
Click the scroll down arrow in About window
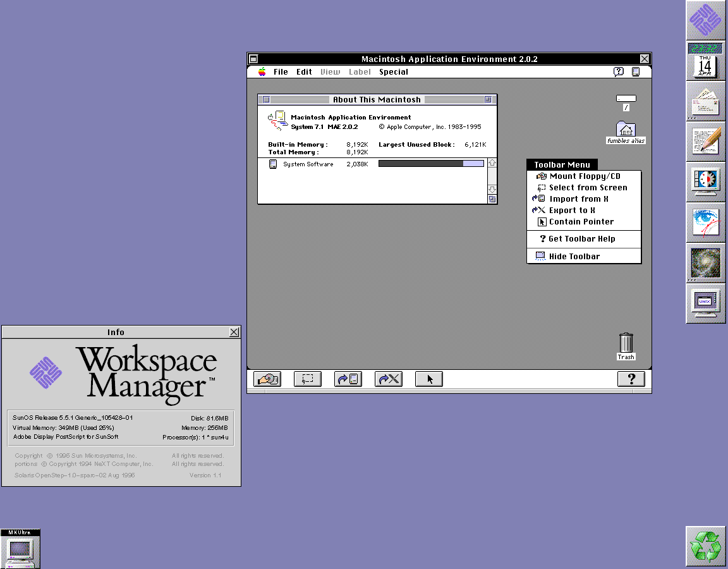492,190
